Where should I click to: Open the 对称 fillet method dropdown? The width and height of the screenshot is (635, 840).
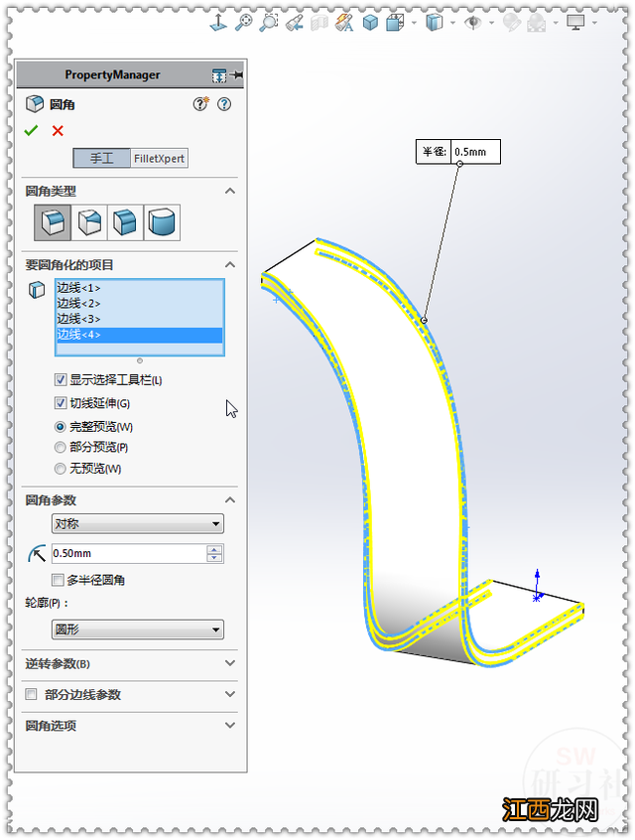click(138, 524)
